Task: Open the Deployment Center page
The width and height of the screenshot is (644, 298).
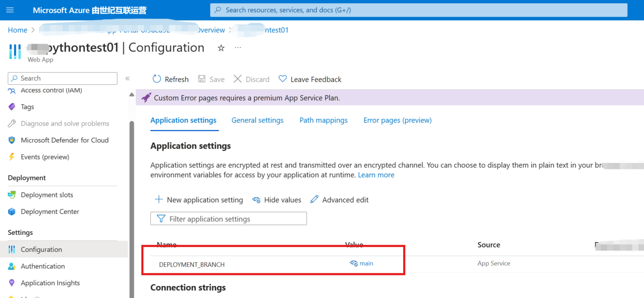Action: 50,211
